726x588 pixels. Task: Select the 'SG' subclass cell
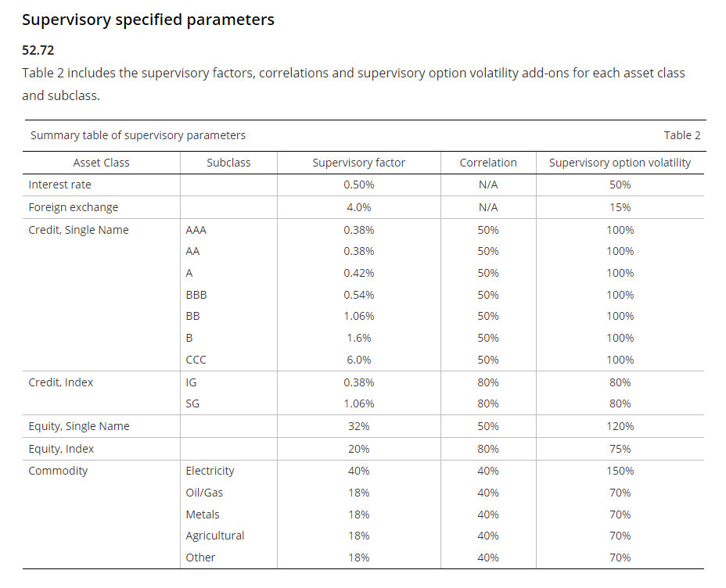pos(192,404)
